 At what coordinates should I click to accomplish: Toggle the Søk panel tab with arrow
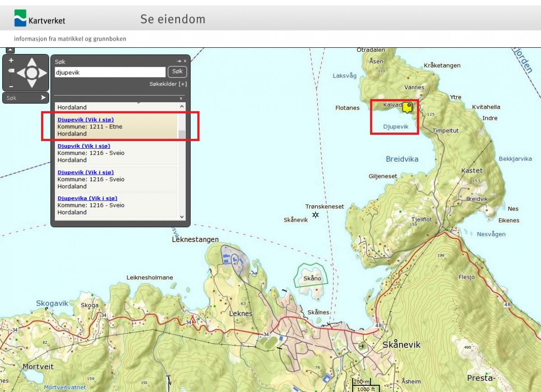(43, 97)
